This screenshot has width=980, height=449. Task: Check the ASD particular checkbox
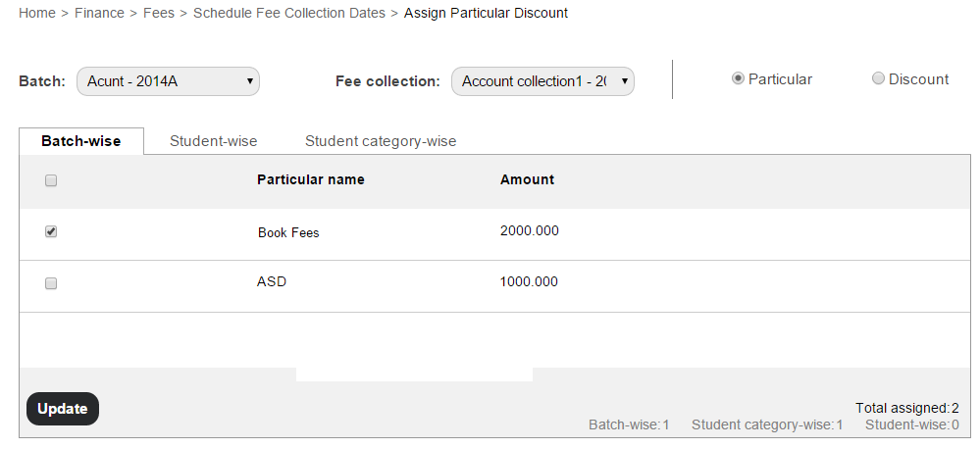(x=52, y=283)
